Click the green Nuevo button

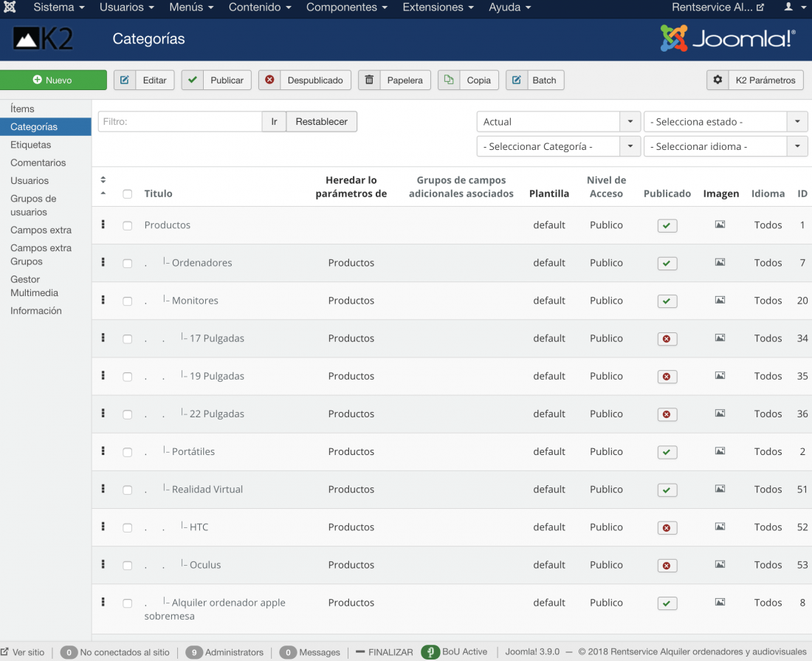click(53, 80)
